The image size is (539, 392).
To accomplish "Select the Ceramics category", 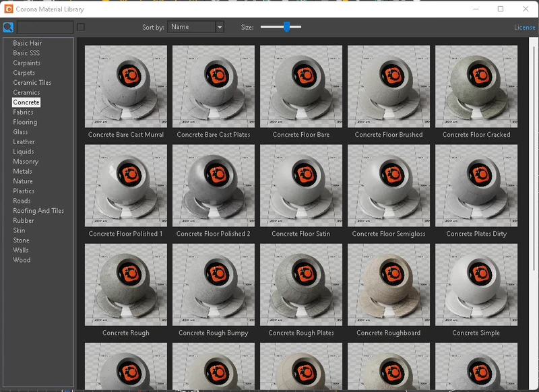I will click(26, 92).
